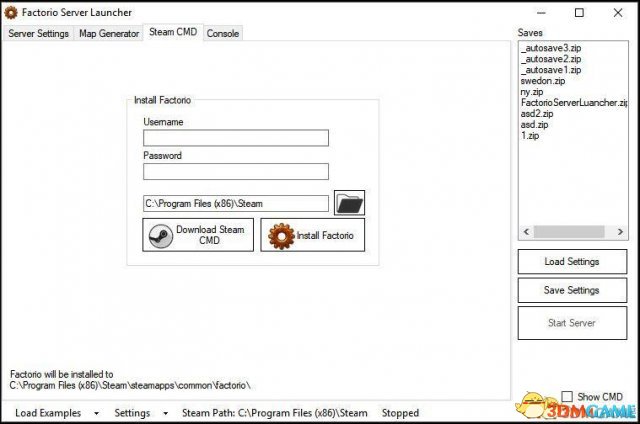Minimize the Factorio Server Launcher window
The width and height of the screenshot is (640, 424).
541,13
